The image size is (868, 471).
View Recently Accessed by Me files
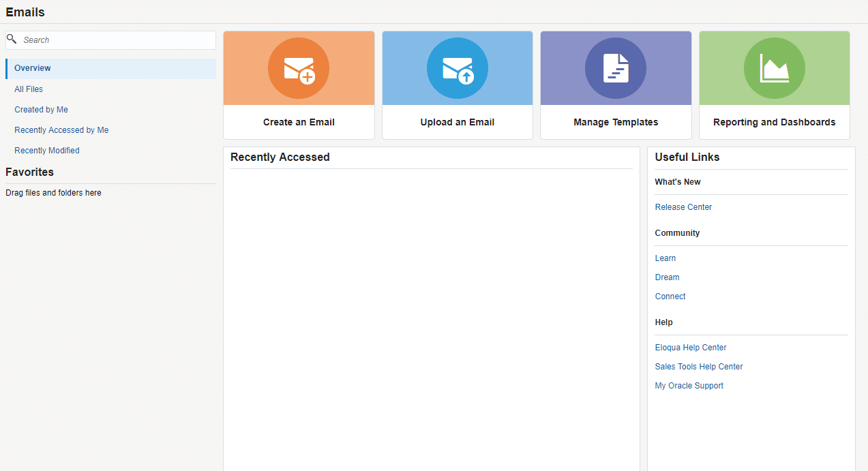(61, 130)
